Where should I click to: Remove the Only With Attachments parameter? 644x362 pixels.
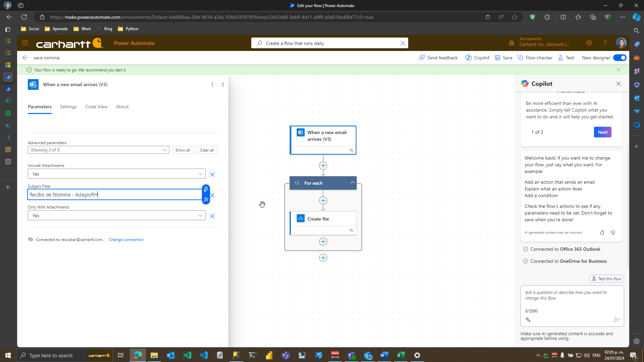(x=212, y=216)
